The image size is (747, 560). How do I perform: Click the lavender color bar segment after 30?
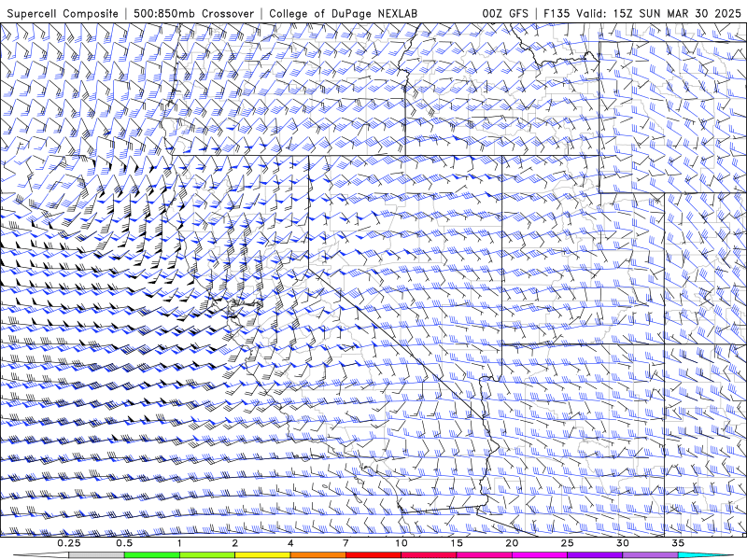tap(650, 555)
